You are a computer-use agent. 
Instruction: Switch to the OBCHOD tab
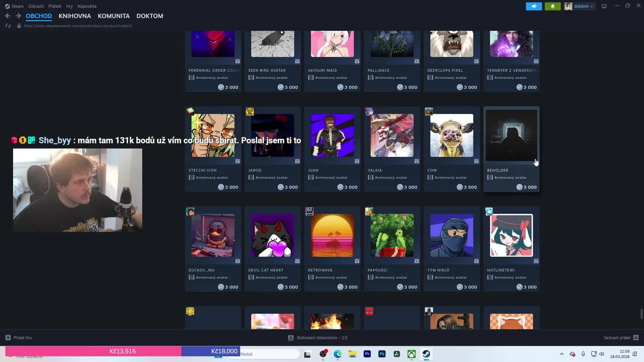39,16
